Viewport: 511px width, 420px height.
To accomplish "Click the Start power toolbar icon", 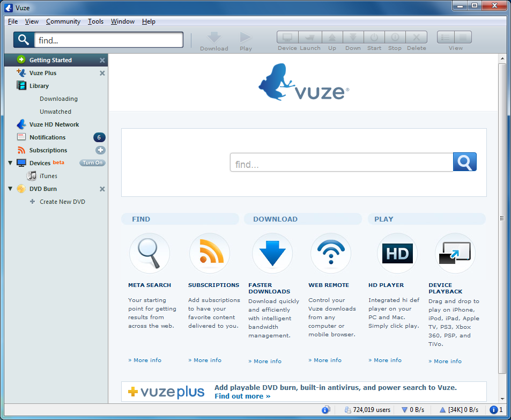I will click(374, 37).
